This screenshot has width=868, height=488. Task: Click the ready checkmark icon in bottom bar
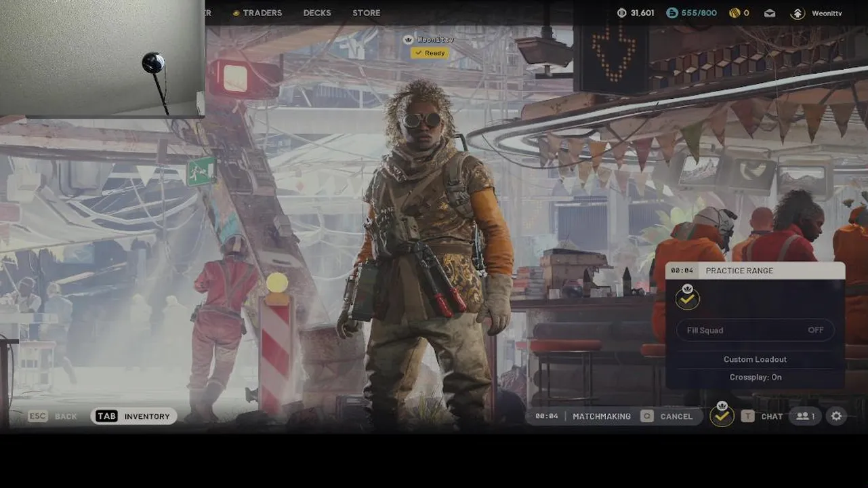click(722, 414)
